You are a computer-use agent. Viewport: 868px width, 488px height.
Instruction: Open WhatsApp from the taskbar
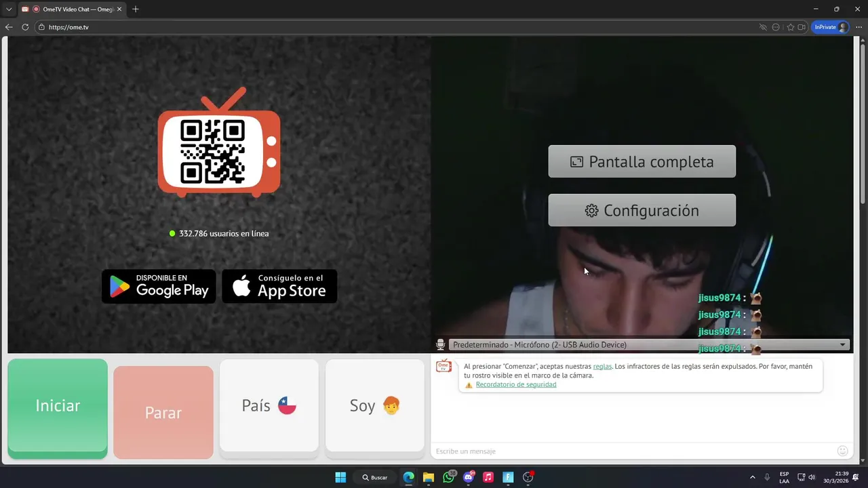(x=448, y=477)
